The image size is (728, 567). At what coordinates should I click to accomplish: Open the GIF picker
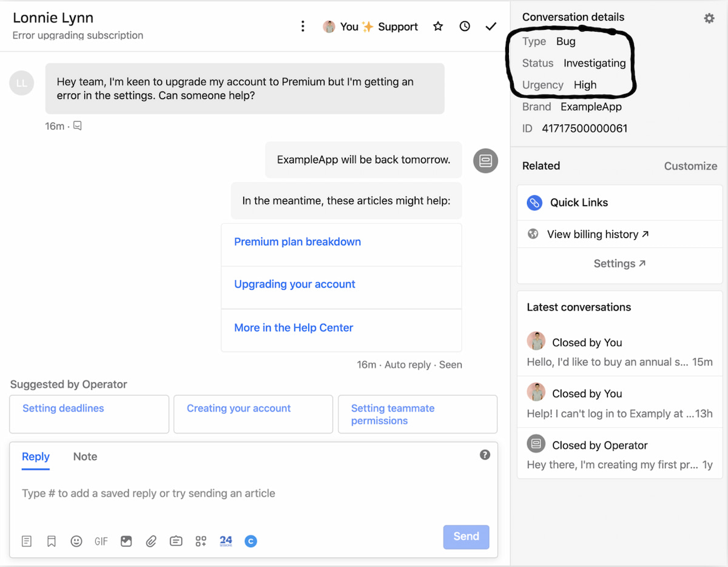coord(101,541)
